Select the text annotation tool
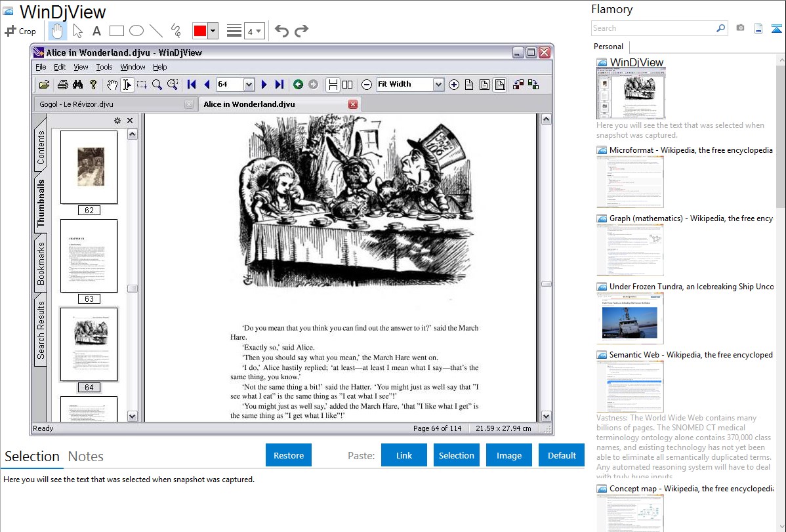Image resolution: width=786 pixels, height=532 pixels. pos(96,31)
